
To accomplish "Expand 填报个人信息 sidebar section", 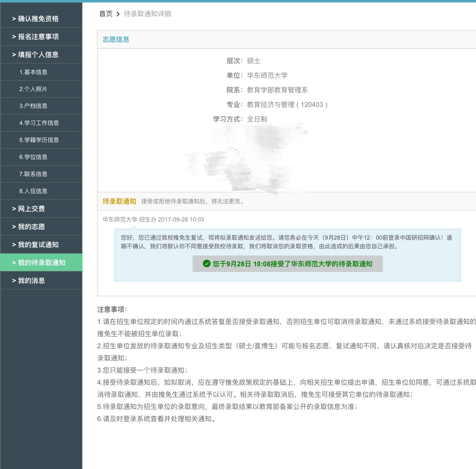I will pos(41,55).
